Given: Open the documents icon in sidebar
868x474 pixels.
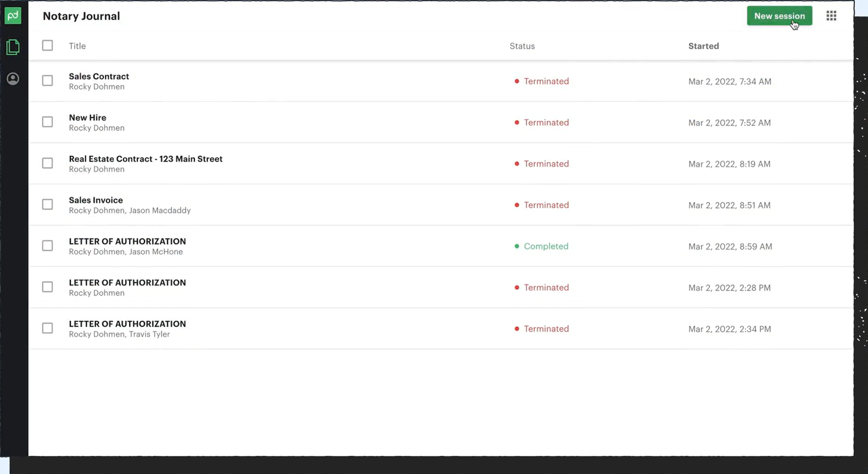Looking at the screenshot, I should 13,47.
